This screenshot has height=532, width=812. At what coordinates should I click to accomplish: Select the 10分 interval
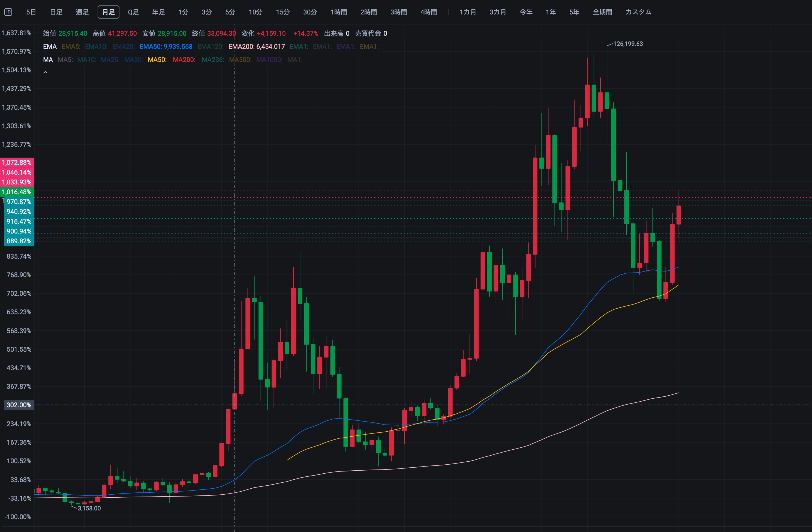[255, 12]
